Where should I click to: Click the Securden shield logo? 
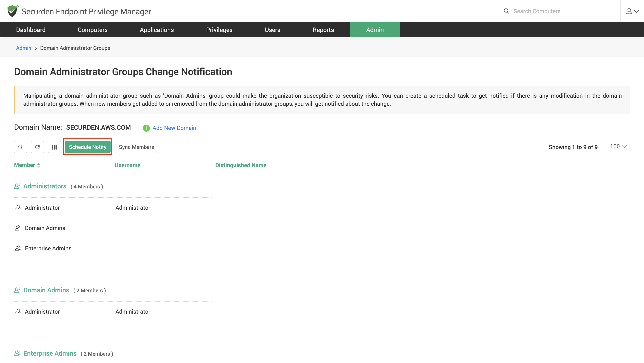tap(13, 11)
